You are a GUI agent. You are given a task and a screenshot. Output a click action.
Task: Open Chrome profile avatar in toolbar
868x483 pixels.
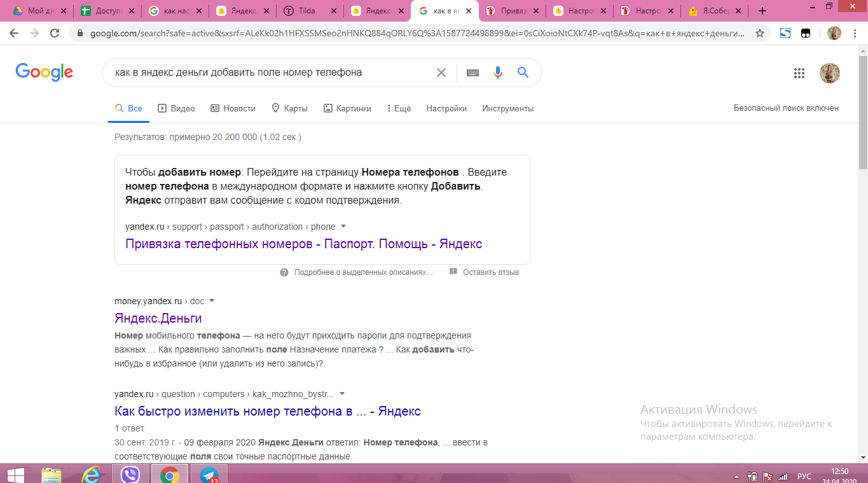[834, 33]
